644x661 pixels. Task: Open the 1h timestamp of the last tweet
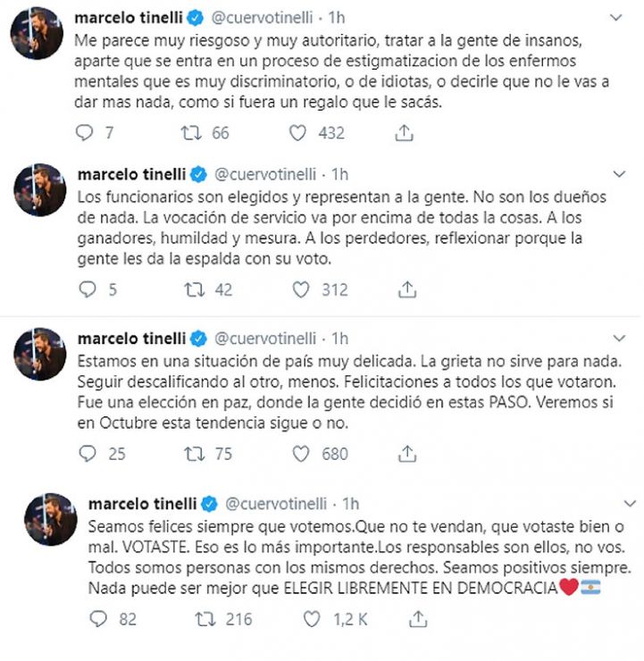coord(351,503)
